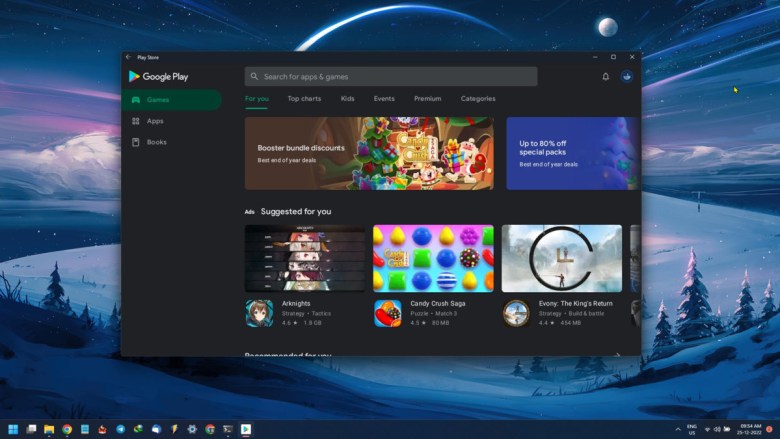The image size is (780, 439).
Task: Open the notifications bell
Action: 605,77
